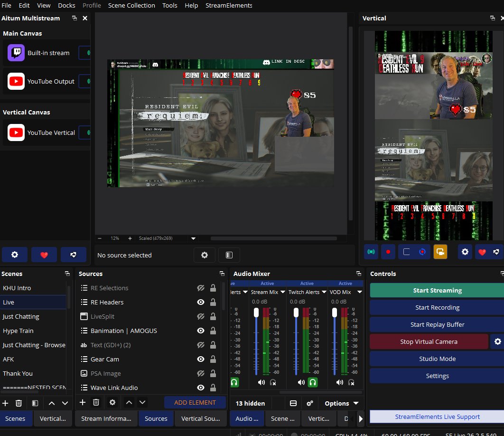Hide the Gear Cam source

201,359
